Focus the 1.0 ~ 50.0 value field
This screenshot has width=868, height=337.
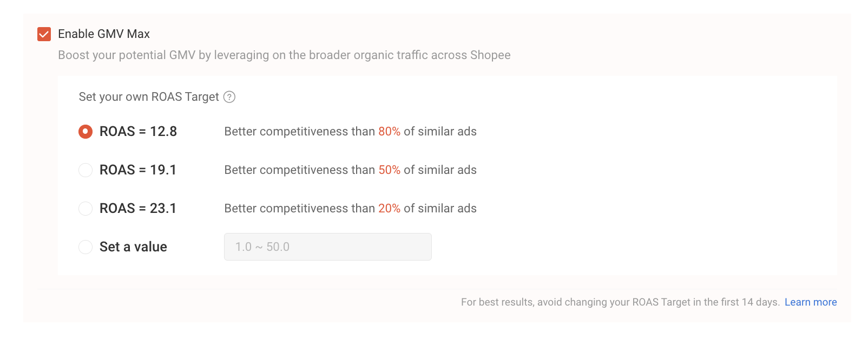[328, 247]
